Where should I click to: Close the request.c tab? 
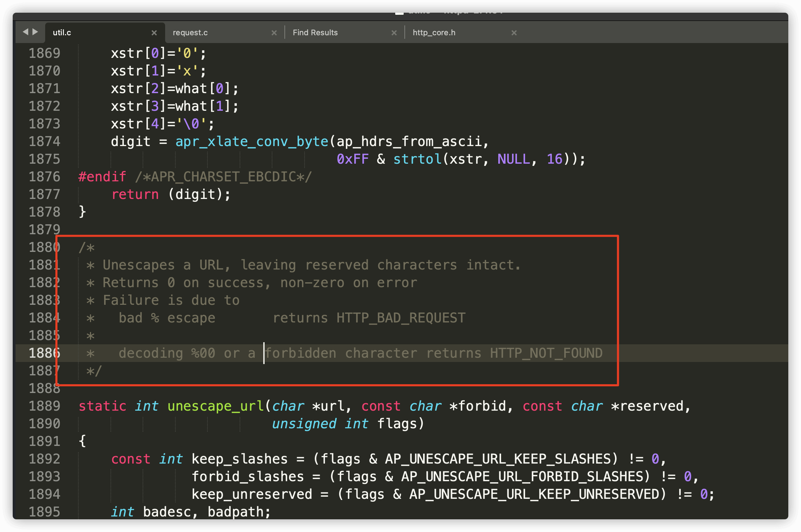pos(274,33)
